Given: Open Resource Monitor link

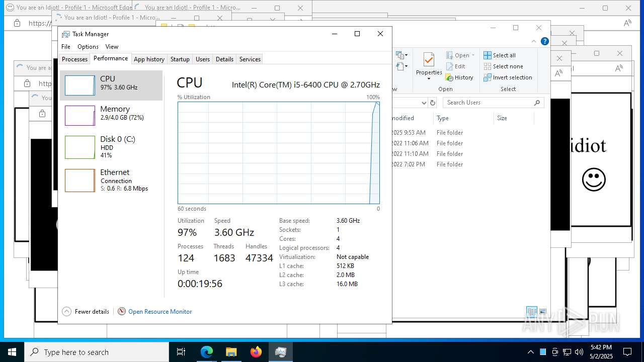Looking at the screenshot, I should (x=160, y=312).
